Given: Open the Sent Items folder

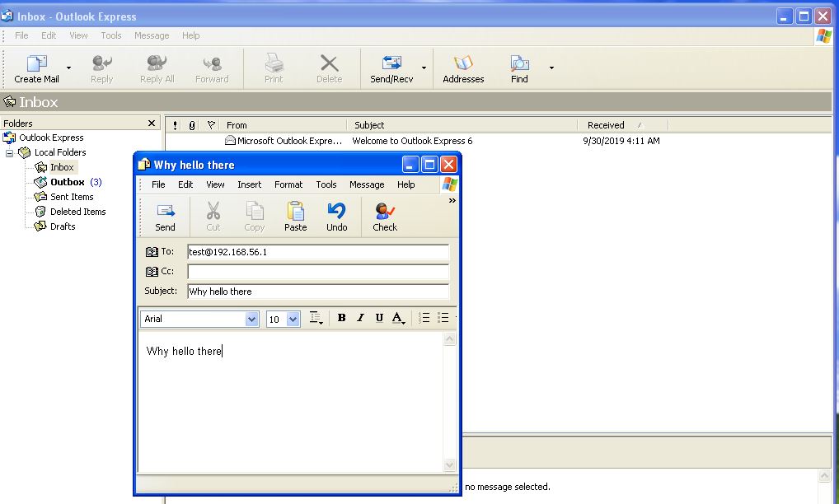Looking at the screenshot, I should (72, 197).
